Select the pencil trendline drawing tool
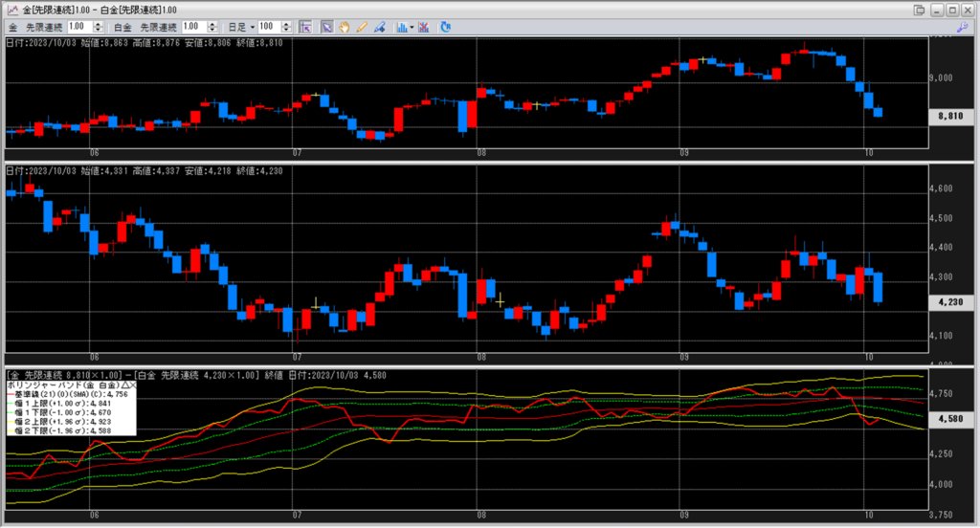The height and width of the screenshot is (528, 980). [362, 27]
